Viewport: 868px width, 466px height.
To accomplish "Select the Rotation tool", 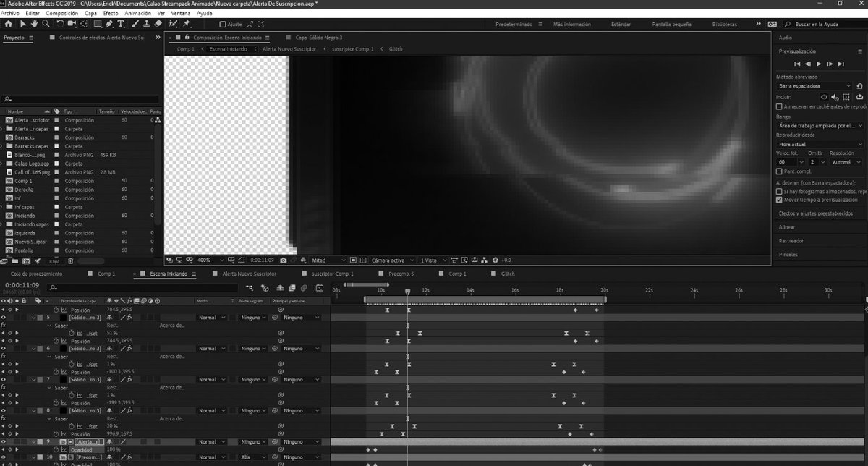I will (x=61, y=23).
